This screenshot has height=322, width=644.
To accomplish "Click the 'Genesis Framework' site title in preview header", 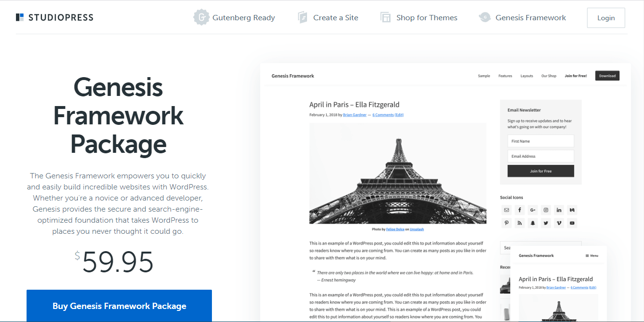I will (293, 76).
